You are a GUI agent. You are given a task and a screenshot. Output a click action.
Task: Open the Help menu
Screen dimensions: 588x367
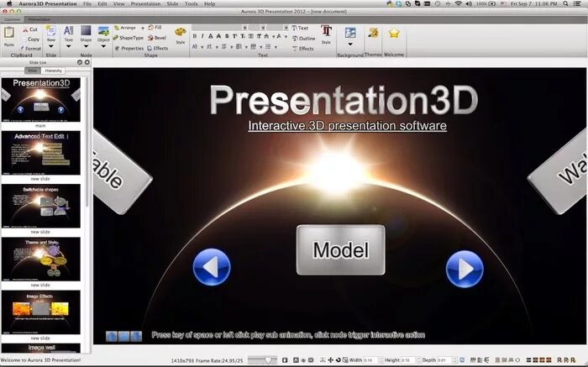tap(210, 3)
